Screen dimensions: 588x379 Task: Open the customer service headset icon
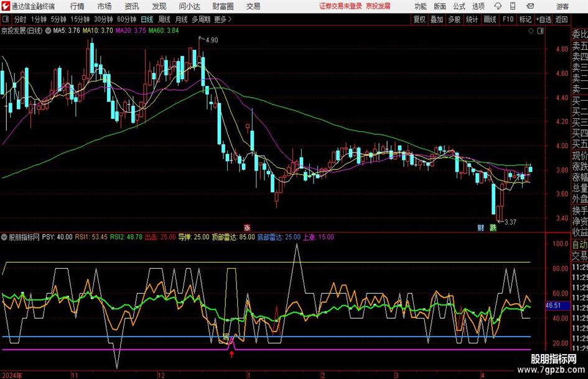(x=498, y=6)
